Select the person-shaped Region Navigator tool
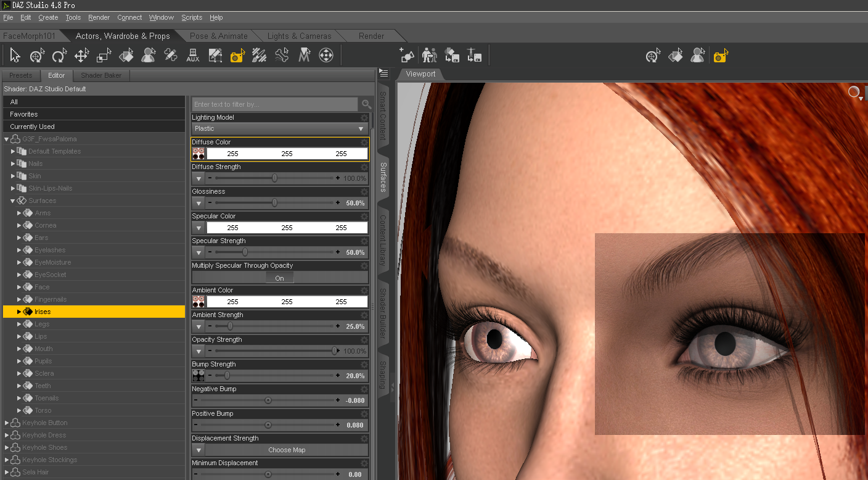This screenshot has width=868, height=480. pyautogui.click(x=148, y=56)
